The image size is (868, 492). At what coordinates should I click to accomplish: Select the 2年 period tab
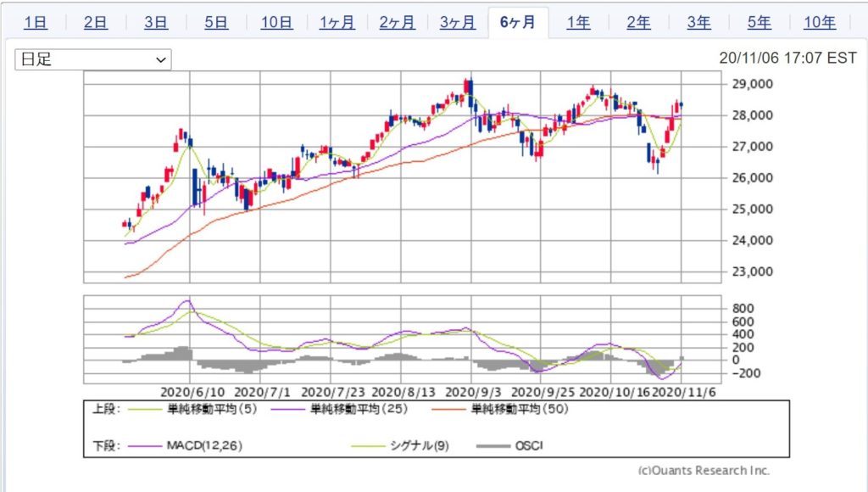point(638,23)
